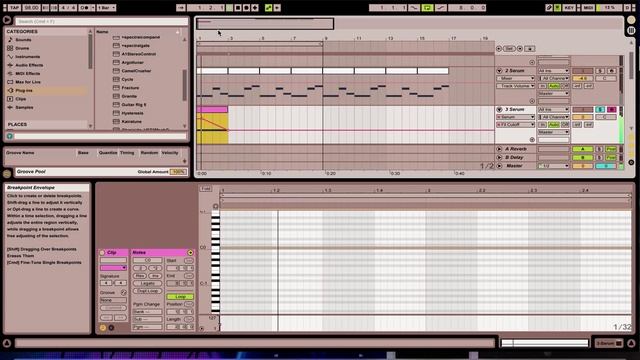Fold the 3 Serum track
640x360 pixels.
pos(499,109)
